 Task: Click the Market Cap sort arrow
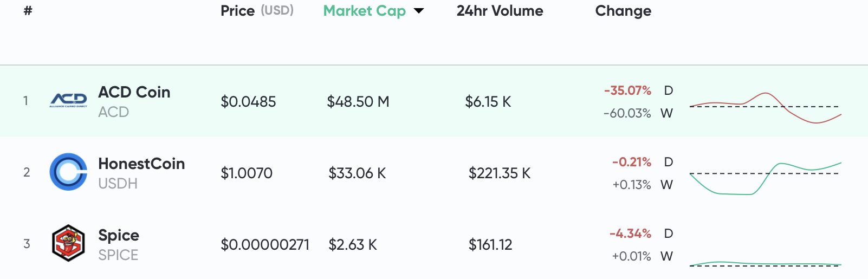tap(419, 11)
